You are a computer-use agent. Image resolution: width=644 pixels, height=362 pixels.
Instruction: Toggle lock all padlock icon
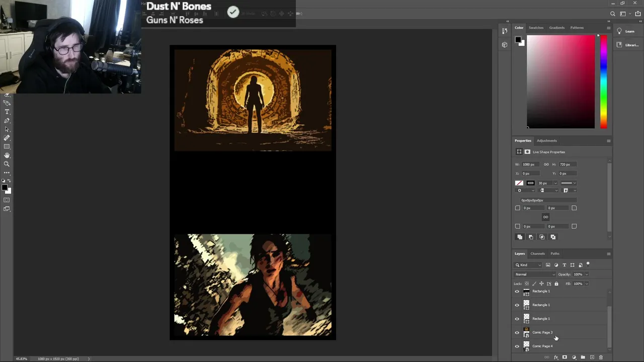pyautogui.click(x=556, y=284)
